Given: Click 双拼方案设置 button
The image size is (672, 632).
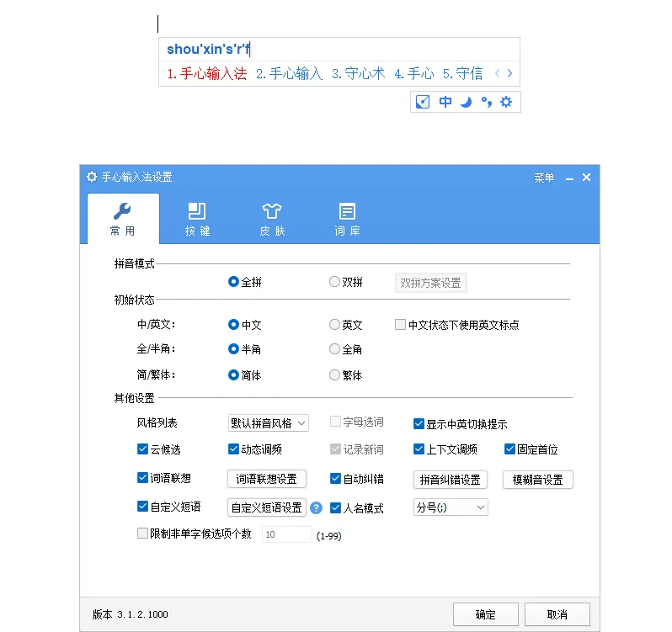Looking at the screenshot, I should (430, 283).
